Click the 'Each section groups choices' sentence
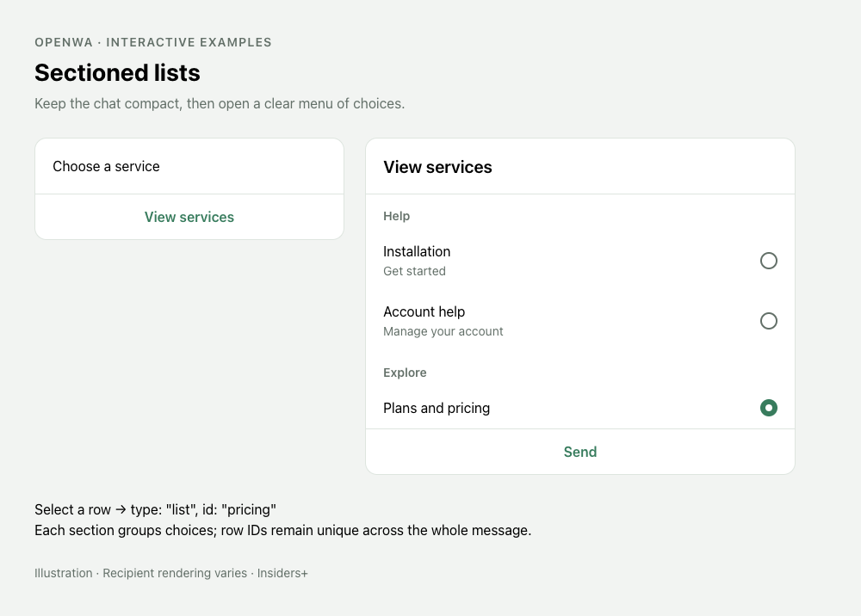 (x=282, y=531)
